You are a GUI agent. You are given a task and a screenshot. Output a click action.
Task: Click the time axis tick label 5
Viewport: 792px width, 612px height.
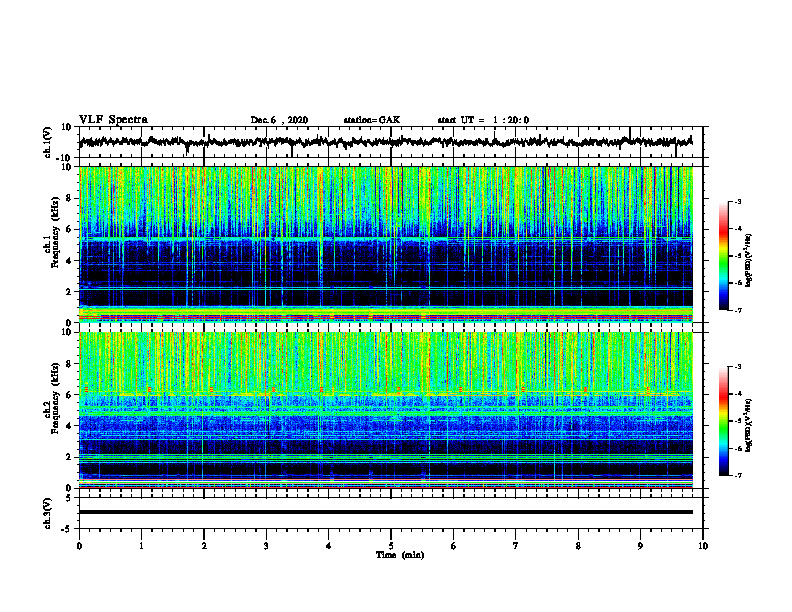391,546
